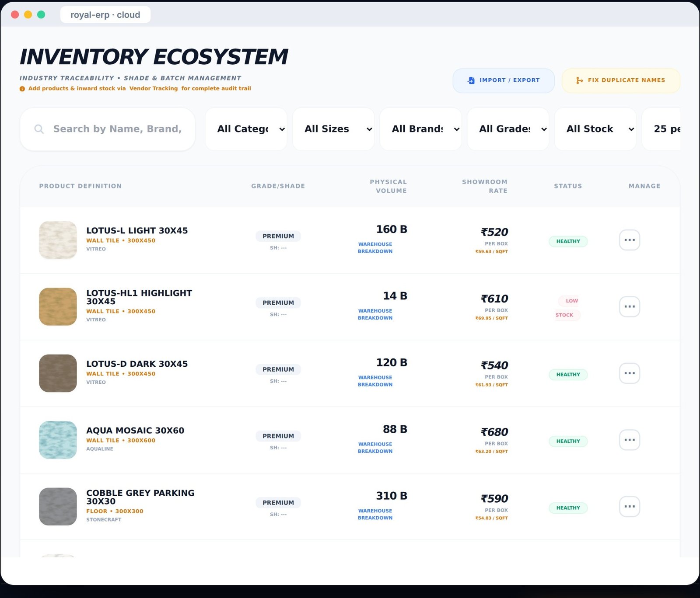Open warehouse breakdown for Cobble Grey Parking
Screen dimensions: 700x598
click(x=375, y=515)
